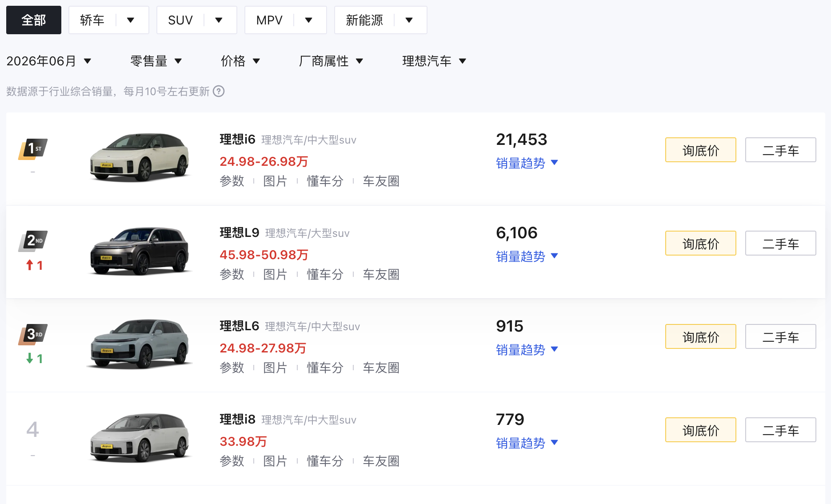
Task: Open the 理想i8 model title link
Action: coord(237,420)
